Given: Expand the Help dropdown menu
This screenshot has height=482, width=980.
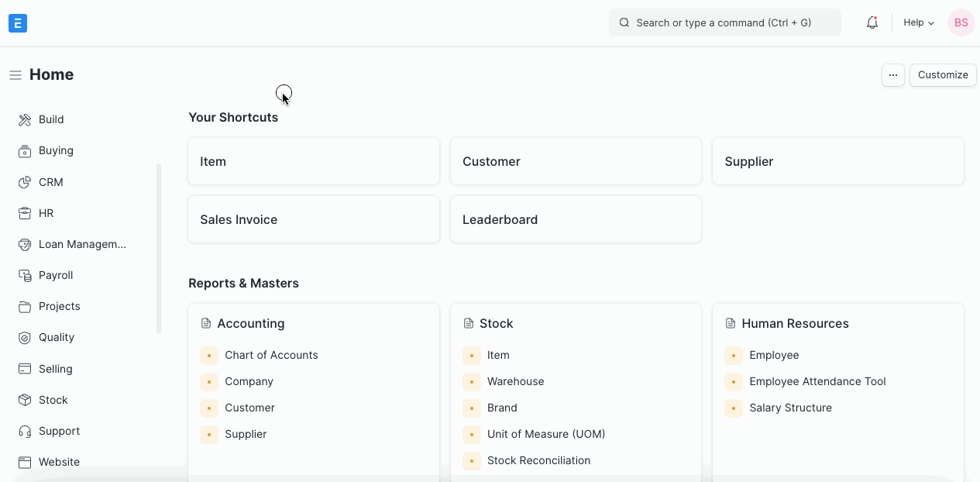Looking at the screenshot, I should click(x=919, y=23).
